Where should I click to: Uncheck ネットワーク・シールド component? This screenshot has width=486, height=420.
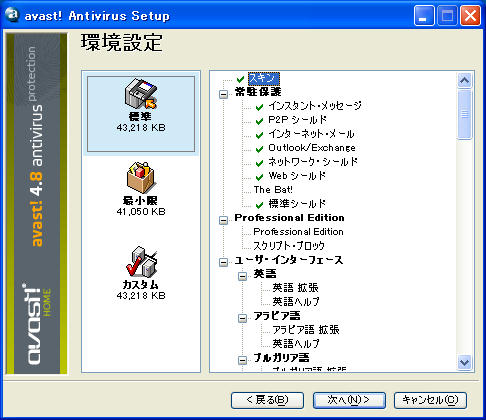tap(259, 163)
